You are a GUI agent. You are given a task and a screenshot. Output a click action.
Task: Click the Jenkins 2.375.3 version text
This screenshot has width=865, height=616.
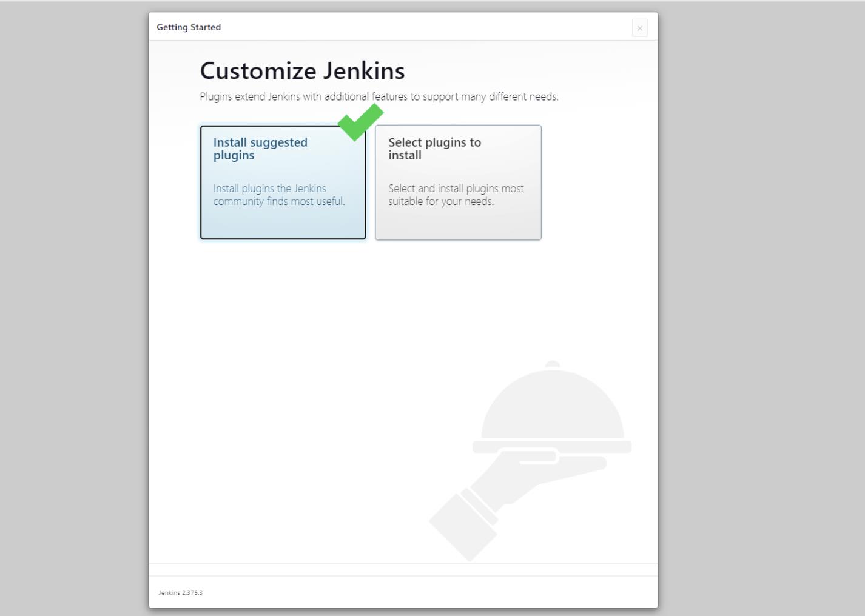point(180,592)
